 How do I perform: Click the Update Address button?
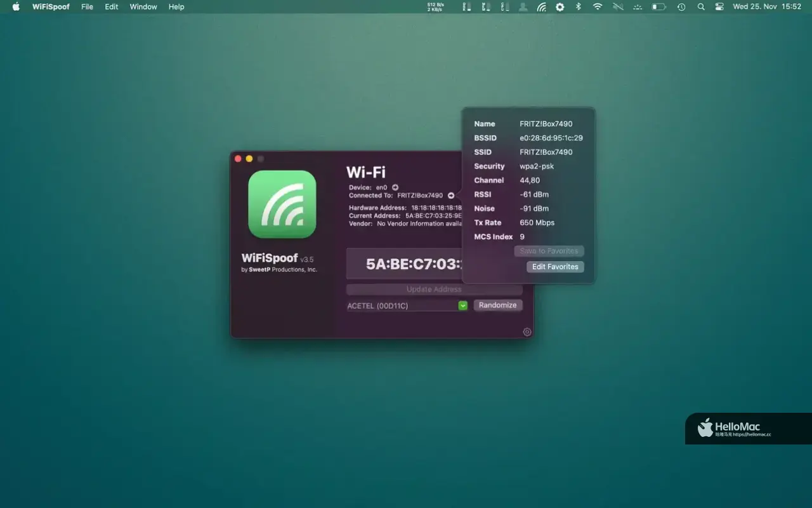click(434, 290)
